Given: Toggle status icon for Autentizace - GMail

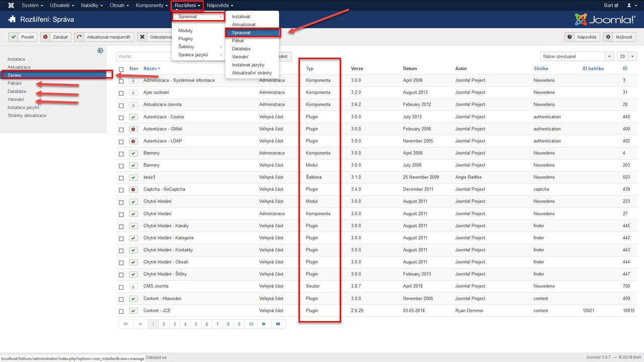Looking at the screenshot, I should tap(133, 129).
